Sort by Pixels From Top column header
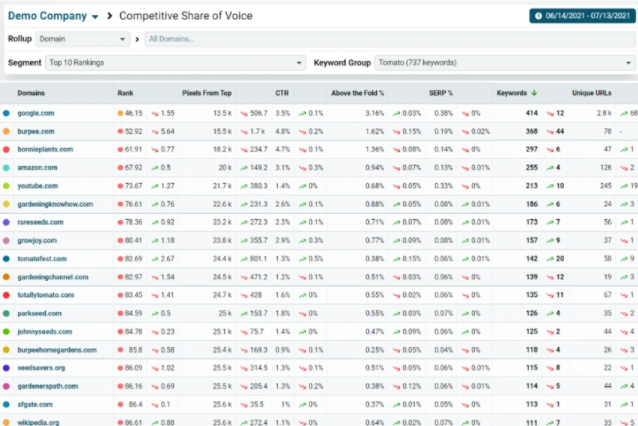Screen dimensions: 638x426 coord(207,93)
